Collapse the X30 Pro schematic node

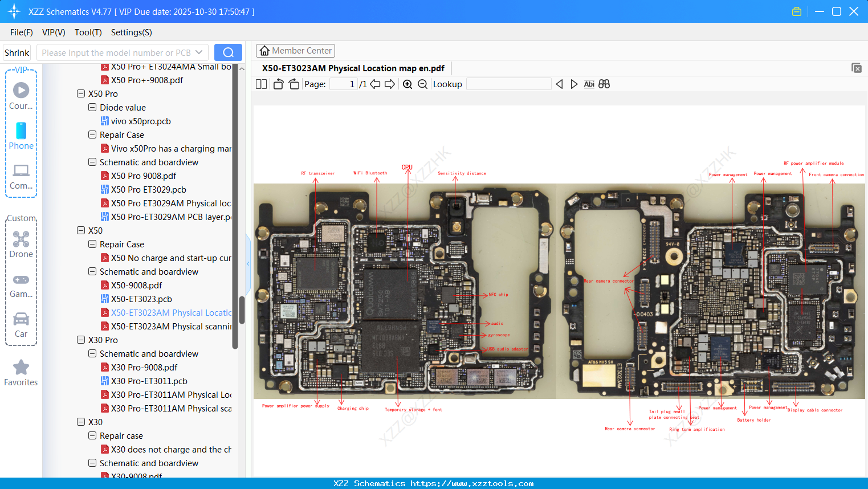(92, 353)
